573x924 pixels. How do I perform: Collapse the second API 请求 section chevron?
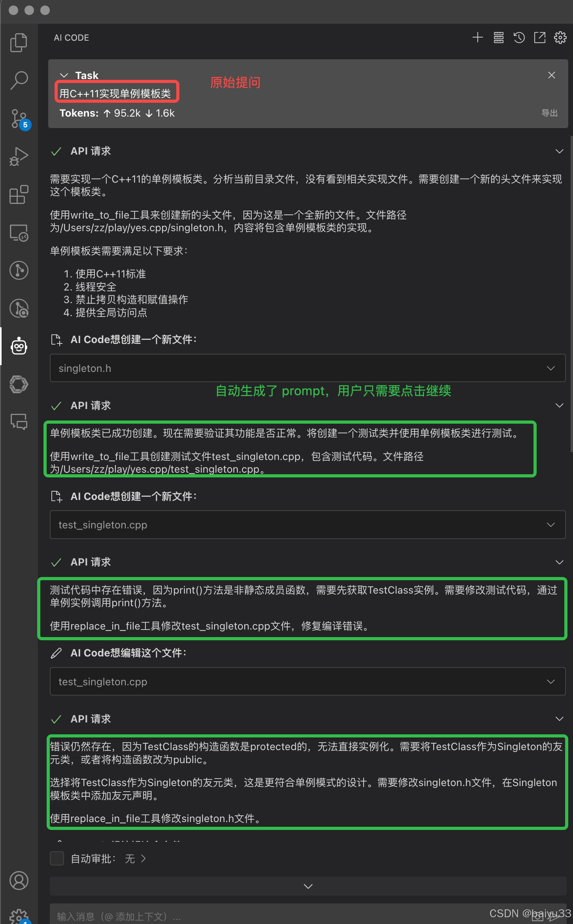click(x=560, y=405)
